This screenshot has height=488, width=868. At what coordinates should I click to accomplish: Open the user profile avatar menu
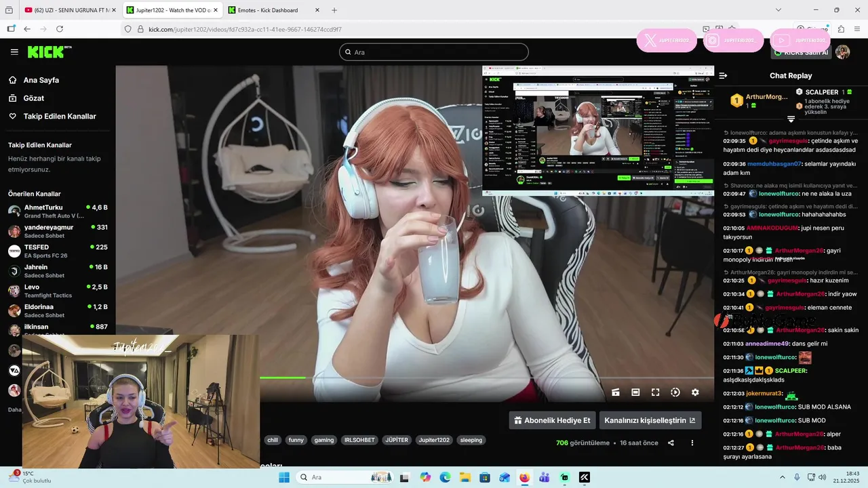point(843,52)
